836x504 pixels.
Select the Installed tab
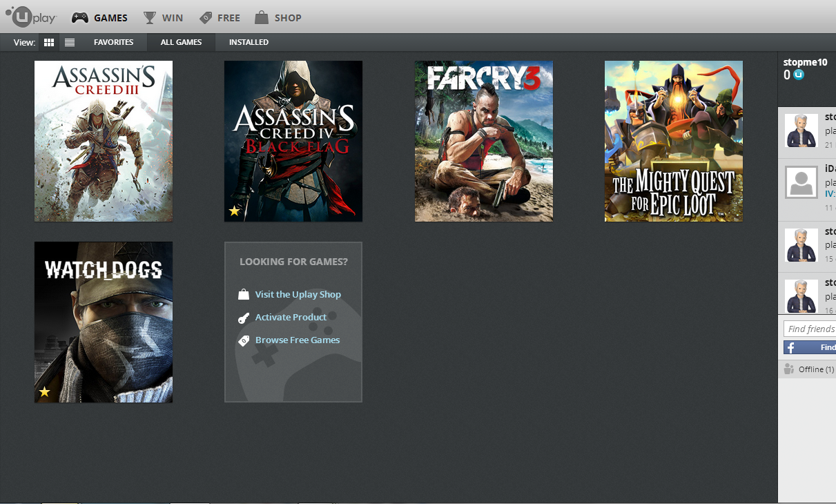(x=249, y=42)
